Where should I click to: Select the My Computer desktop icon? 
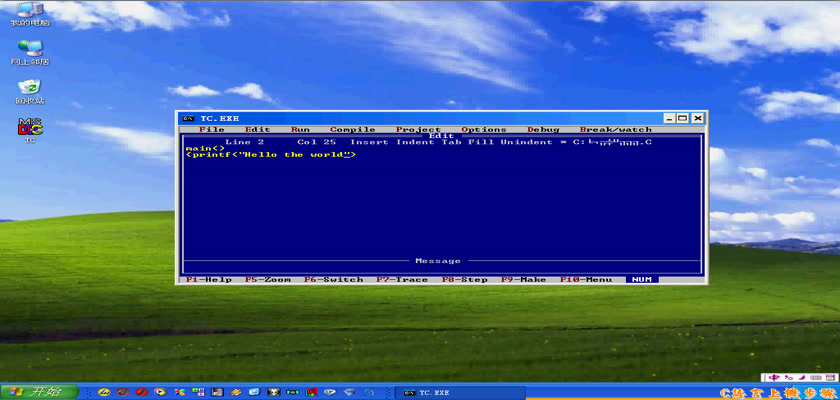click(30, 14)
